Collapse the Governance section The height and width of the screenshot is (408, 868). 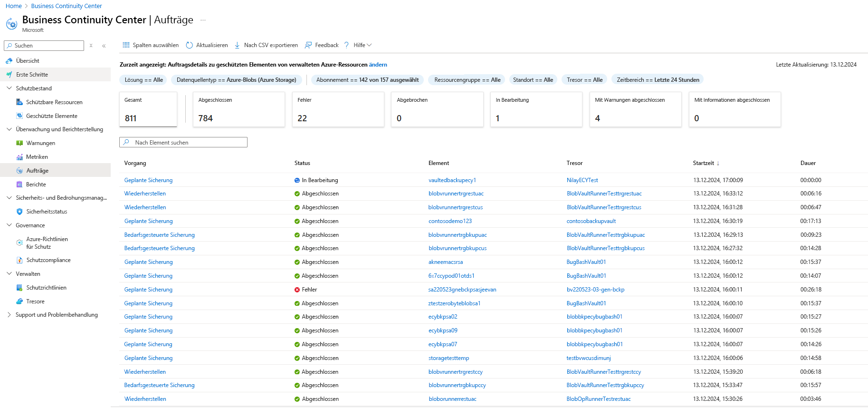click(x=9, y=225)
